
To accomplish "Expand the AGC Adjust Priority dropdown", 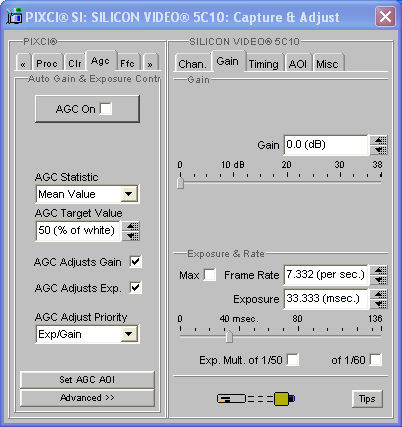I will pos(129,334).
